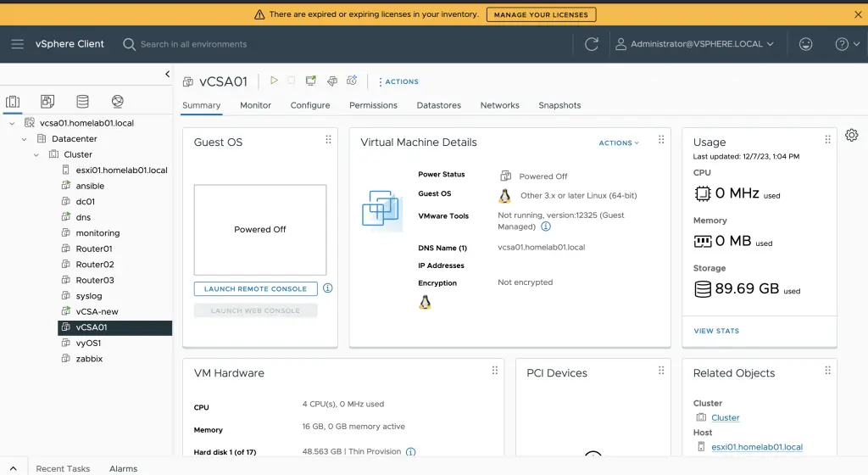Open the summary page settings gear
Image resolution: width=868 pixels, height=475 pixels.
click(851, 135)
